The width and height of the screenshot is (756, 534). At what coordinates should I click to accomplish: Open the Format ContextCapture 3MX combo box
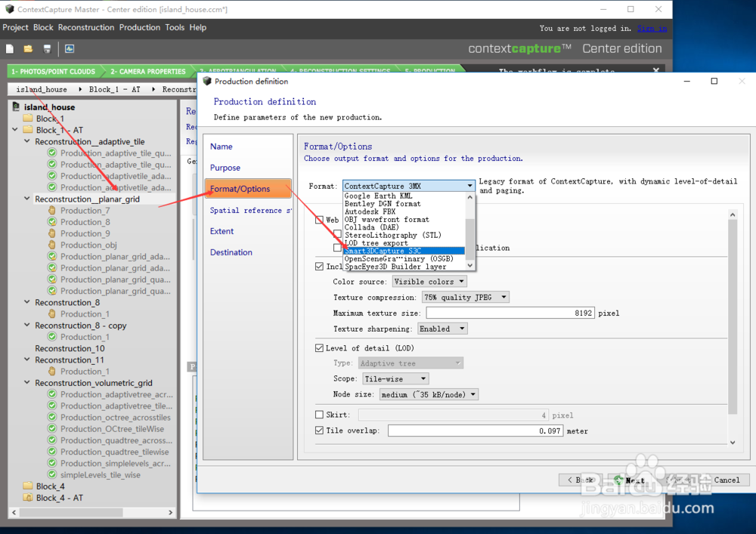tap(408, 186)
